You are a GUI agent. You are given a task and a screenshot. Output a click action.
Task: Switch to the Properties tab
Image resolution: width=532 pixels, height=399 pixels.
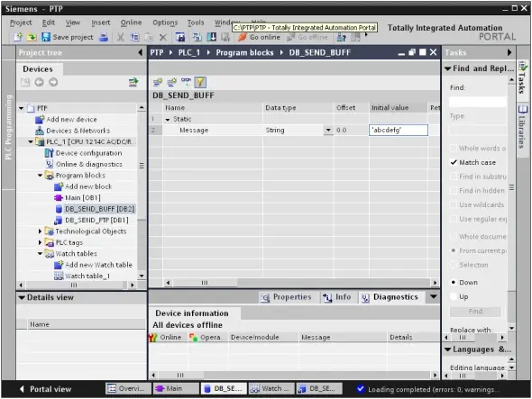tap(287, 297)
